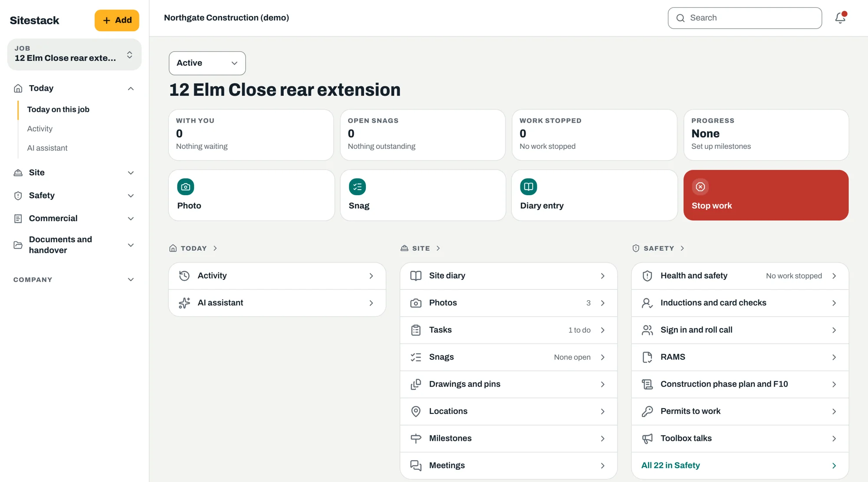Image resolution: width=868 pixels, height=482 pixels.
Task: Expand the Company section in the sidebar
Action: 74,280
